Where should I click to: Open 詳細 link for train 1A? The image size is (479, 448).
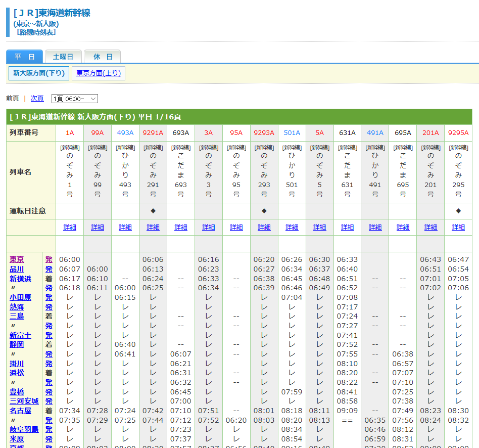click(70, 227)
